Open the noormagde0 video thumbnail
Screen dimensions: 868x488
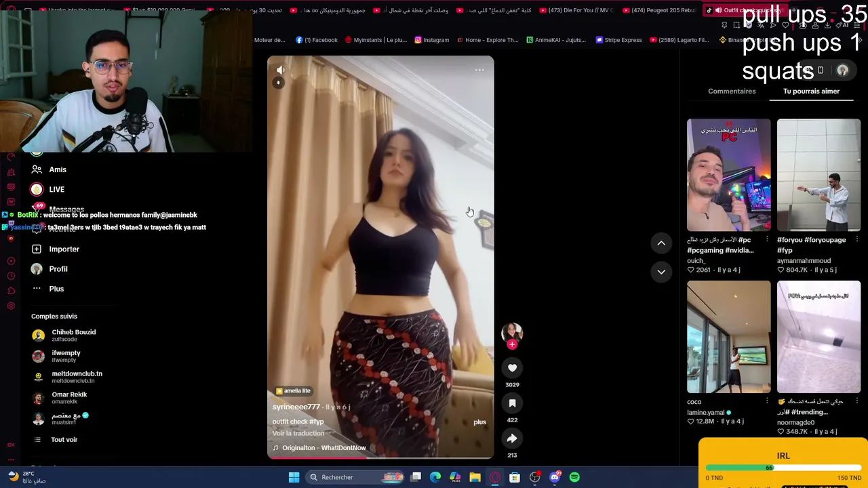(x=818, y=337)
